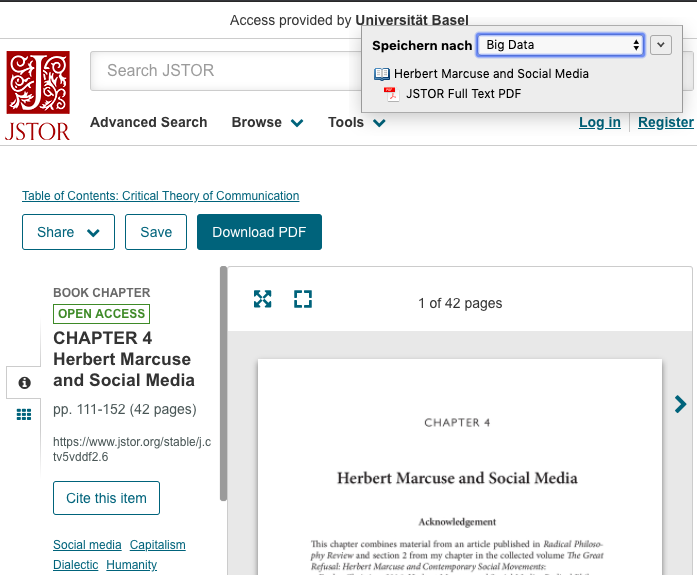Open the thumbnail grid sidebar icon
The image size is (697, 575).
click(24, 414)
